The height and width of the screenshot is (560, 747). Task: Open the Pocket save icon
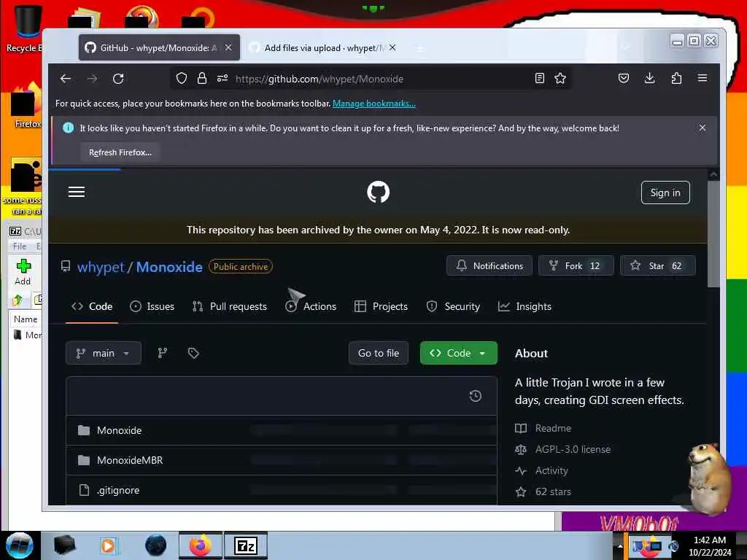click(624, 79)
